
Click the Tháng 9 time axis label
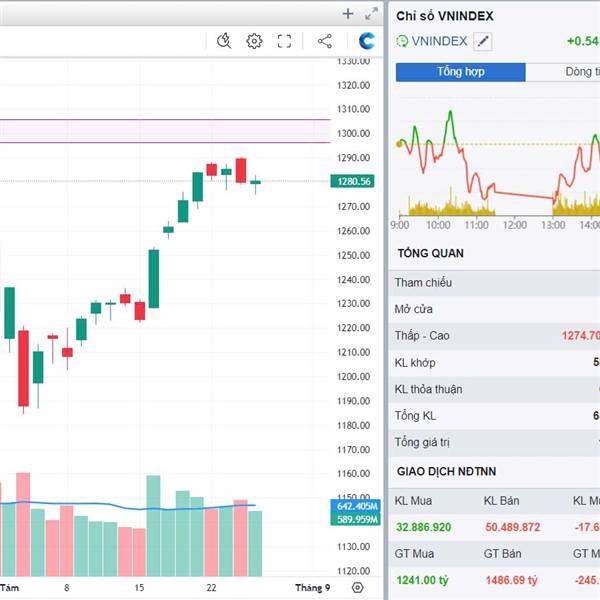tap(312, 588)
